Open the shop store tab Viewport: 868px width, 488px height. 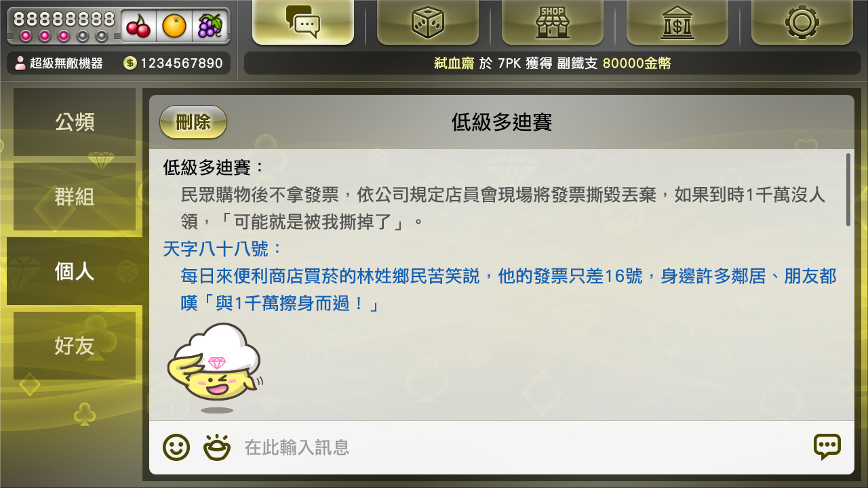[553, 22]
